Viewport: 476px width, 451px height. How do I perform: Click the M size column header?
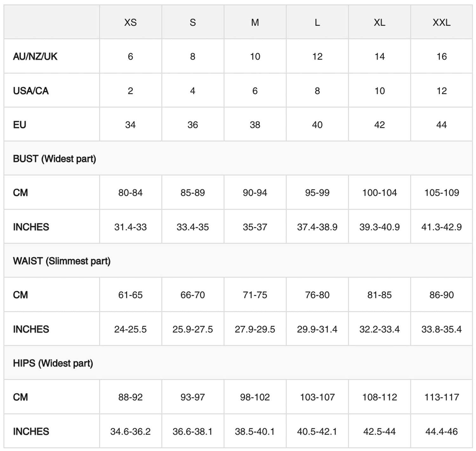pos(255,23)
